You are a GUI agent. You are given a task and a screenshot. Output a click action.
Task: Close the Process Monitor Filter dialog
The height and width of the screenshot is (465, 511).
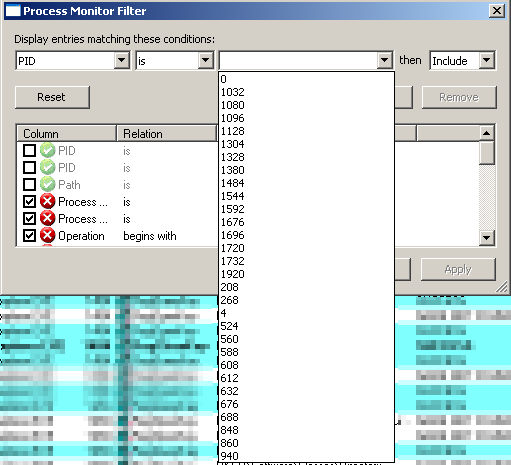497,11
